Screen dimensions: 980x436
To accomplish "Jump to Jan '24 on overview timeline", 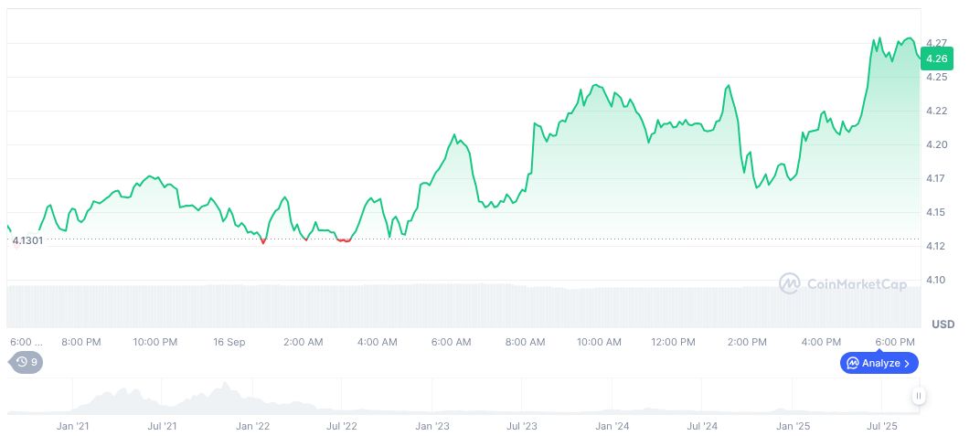I will click(612, 426).
